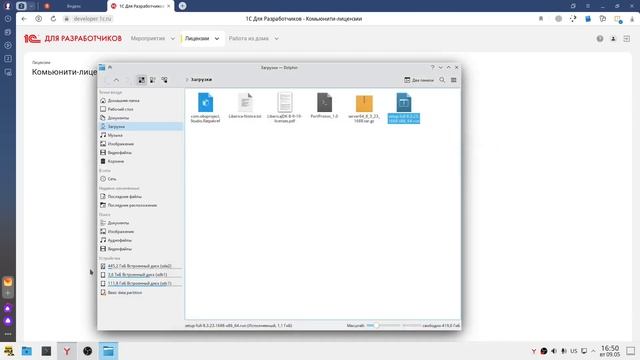Image resolution: width=640 pixels, height=360 pixels.
Task: Go up one folder in Dolphin
Action: tap(116, 80)
